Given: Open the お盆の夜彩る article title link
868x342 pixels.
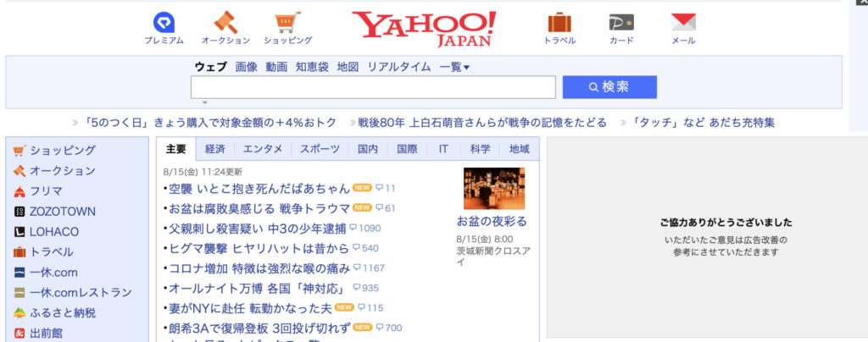Looking at the screenshot, I should tap(492, 222).
